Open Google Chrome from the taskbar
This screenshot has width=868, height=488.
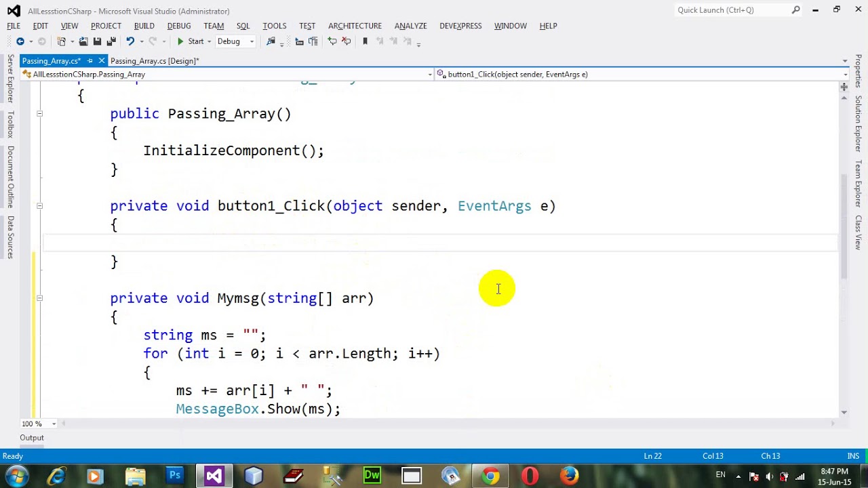click(x=490, y=476)
